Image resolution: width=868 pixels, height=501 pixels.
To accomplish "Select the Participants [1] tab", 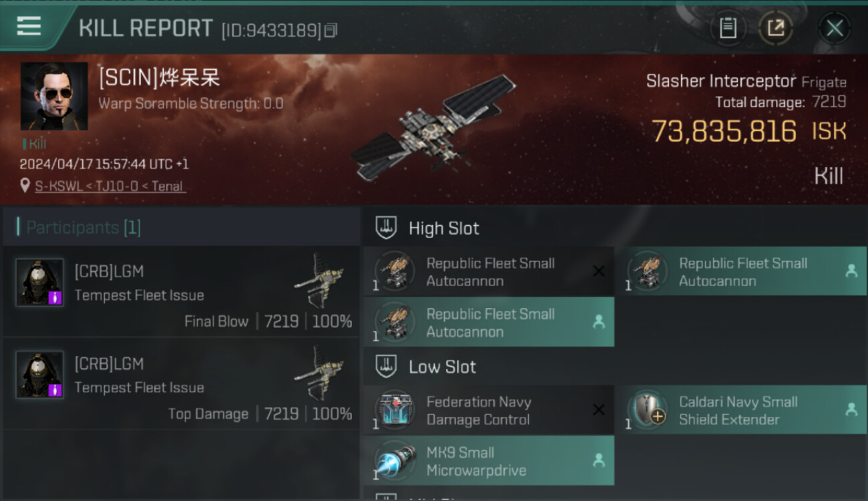I will pos(83,228).
